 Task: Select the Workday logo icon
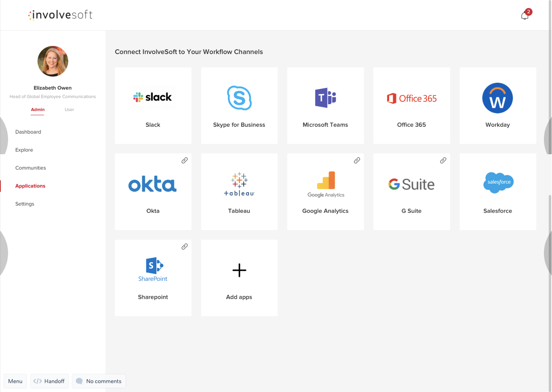coord(497,98)
